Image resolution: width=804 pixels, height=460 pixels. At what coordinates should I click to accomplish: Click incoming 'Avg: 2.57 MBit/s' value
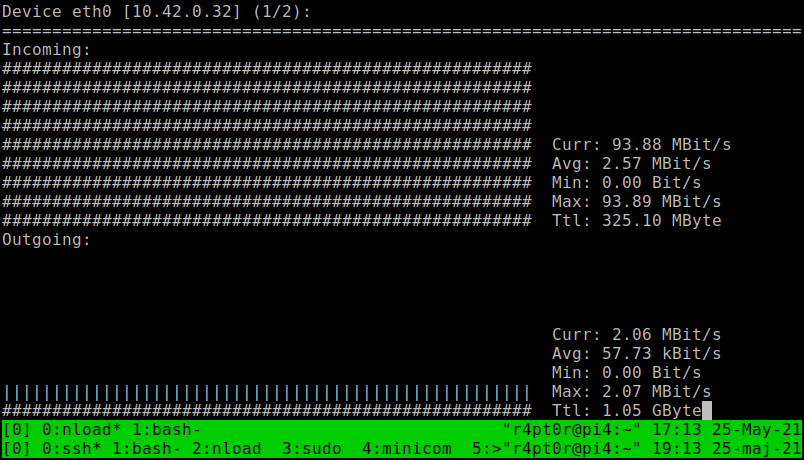coord(632,164)
